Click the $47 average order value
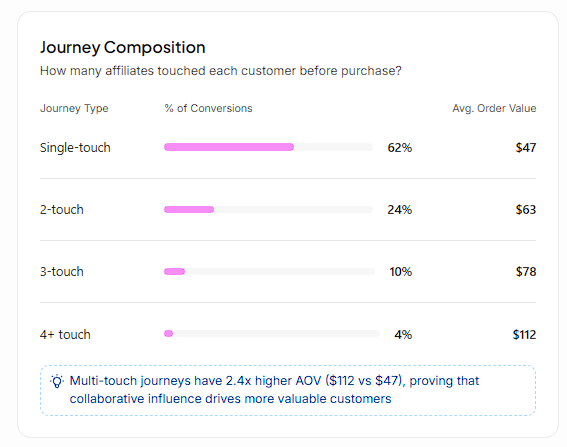 pyautogui.click(x=526, y=148)
